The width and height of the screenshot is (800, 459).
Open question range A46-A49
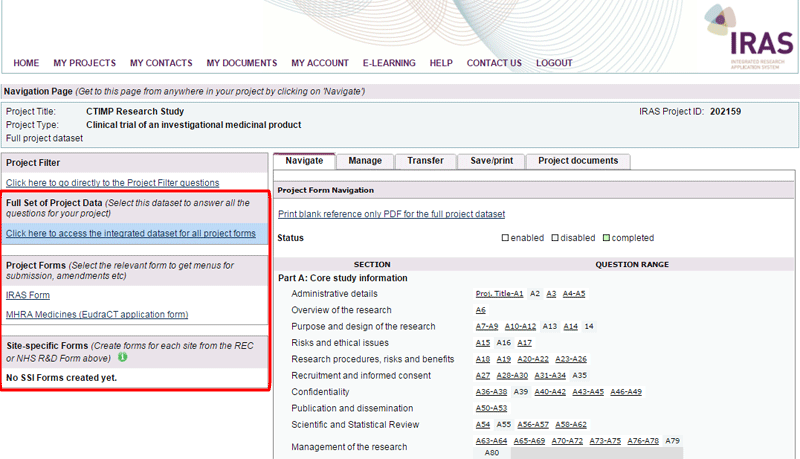[x=626, y=392]
